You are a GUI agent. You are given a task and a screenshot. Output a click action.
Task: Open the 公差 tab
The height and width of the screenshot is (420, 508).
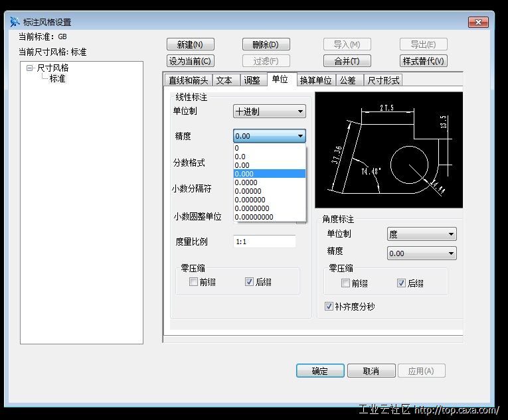(347, 80)
